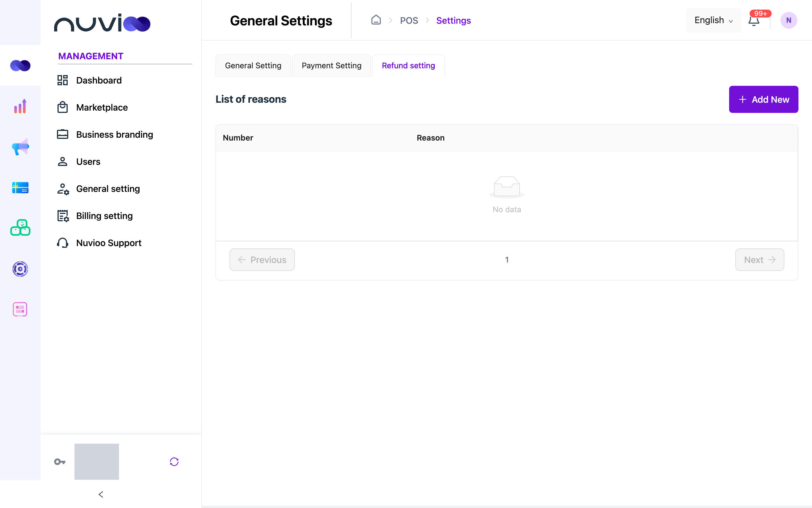Screen dimensions: 812x508
Task: Click the key icon at sidebar bottom
Action: 60,462
